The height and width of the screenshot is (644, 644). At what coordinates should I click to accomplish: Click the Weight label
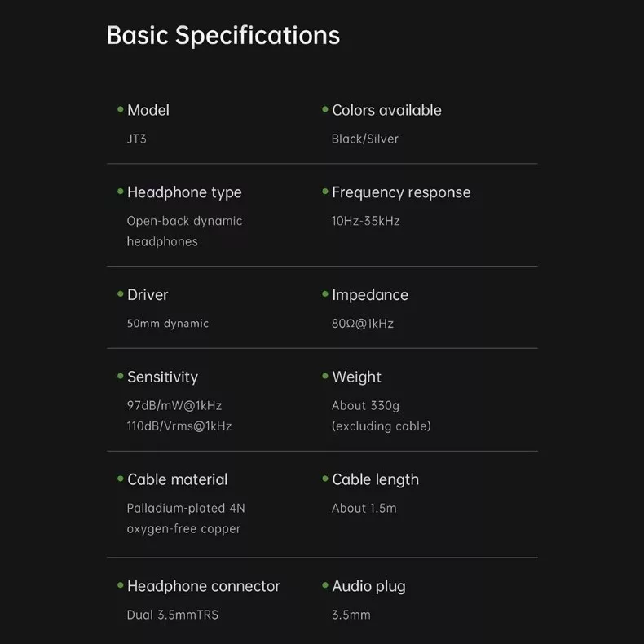356,377
